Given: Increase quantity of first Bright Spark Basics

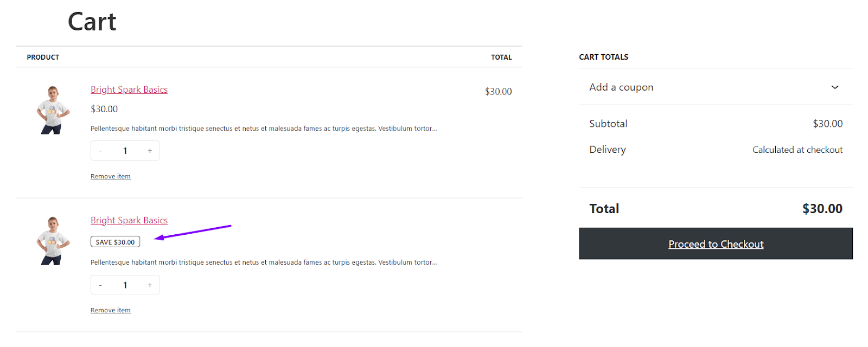Looking at the screenshot, I should [150, 151].
